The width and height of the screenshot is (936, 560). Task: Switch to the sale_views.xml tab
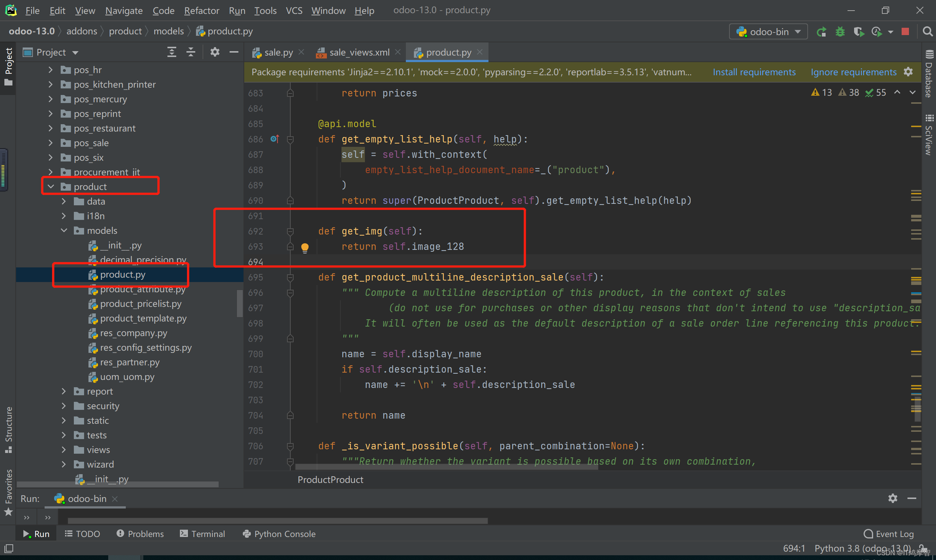359,53
